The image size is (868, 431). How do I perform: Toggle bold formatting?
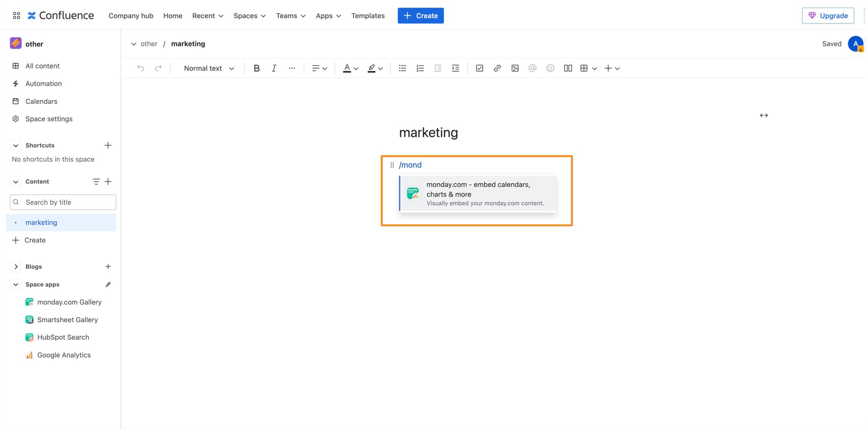pyautogui.click(x=256, y=68)
